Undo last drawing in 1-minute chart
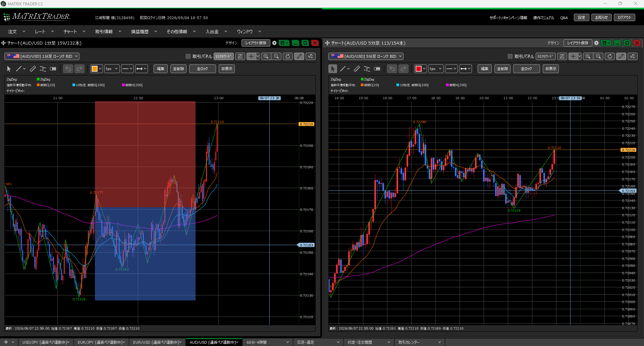The height and width of the screenshot is (346, 644). (68, 69)
